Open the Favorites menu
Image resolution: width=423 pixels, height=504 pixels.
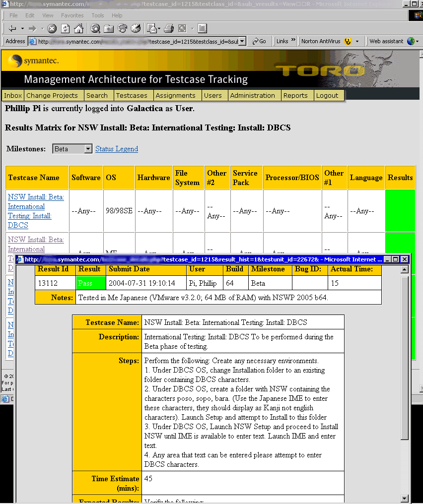point(72,15)
